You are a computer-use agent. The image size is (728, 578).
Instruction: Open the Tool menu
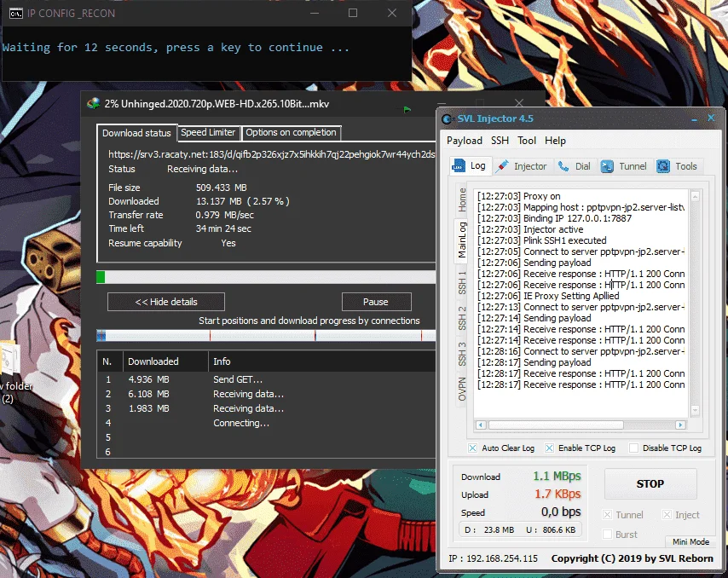click(x=527, y=141)
